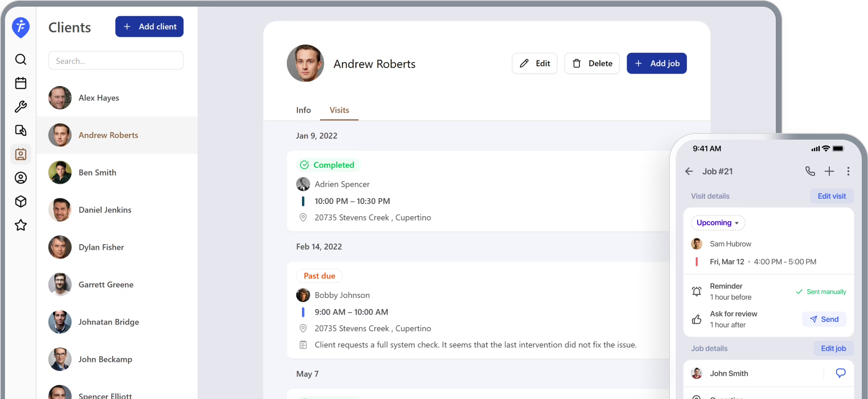Switch to the Visits tab

(x=339, y=110)
